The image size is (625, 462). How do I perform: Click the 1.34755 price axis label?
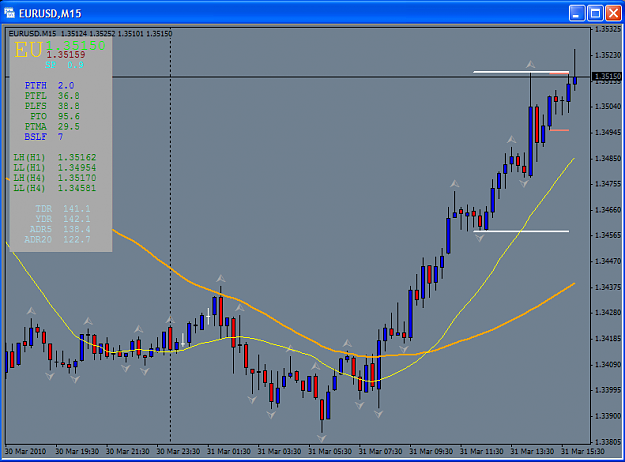(608, 184)
